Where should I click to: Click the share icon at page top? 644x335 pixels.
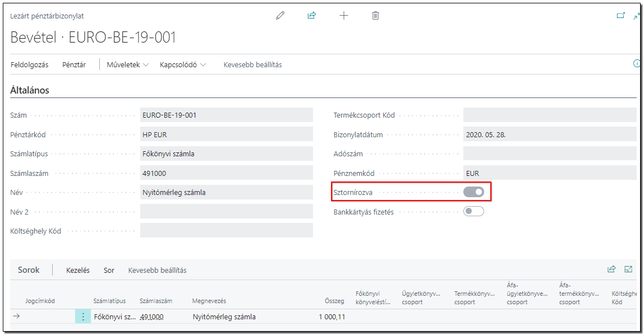[312, 16]
